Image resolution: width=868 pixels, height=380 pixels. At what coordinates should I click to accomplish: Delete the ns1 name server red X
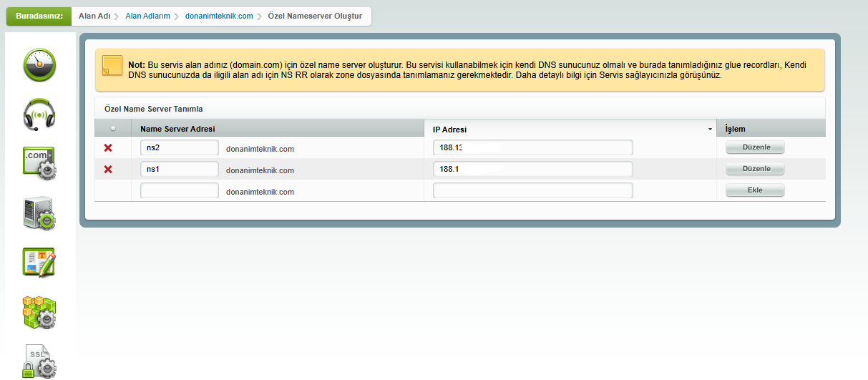tap(108, 170)
